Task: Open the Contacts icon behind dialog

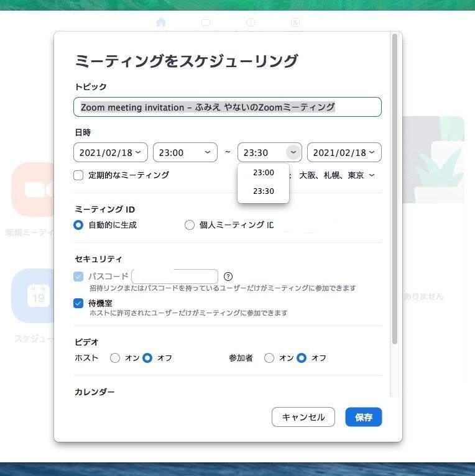Action: point(295,22)
